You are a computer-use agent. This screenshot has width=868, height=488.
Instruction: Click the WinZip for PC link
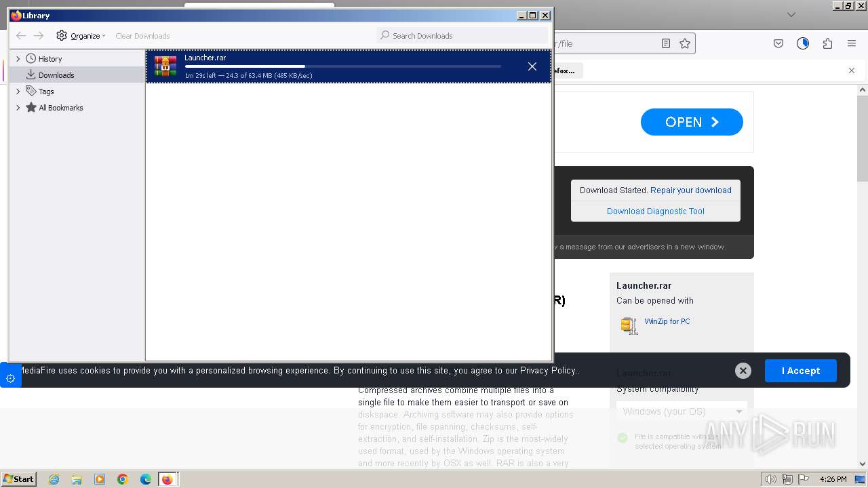click(667, 321)
